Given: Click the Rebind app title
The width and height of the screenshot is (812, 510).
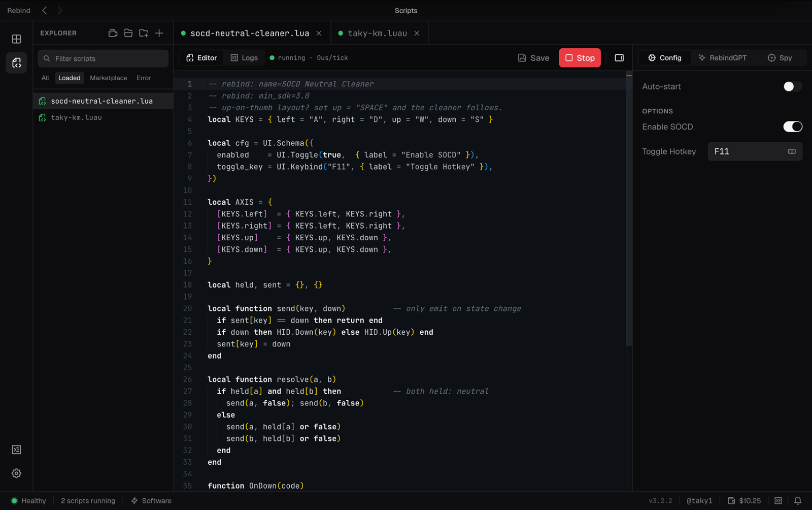Looking at the screenshot, I should (19, 10).
